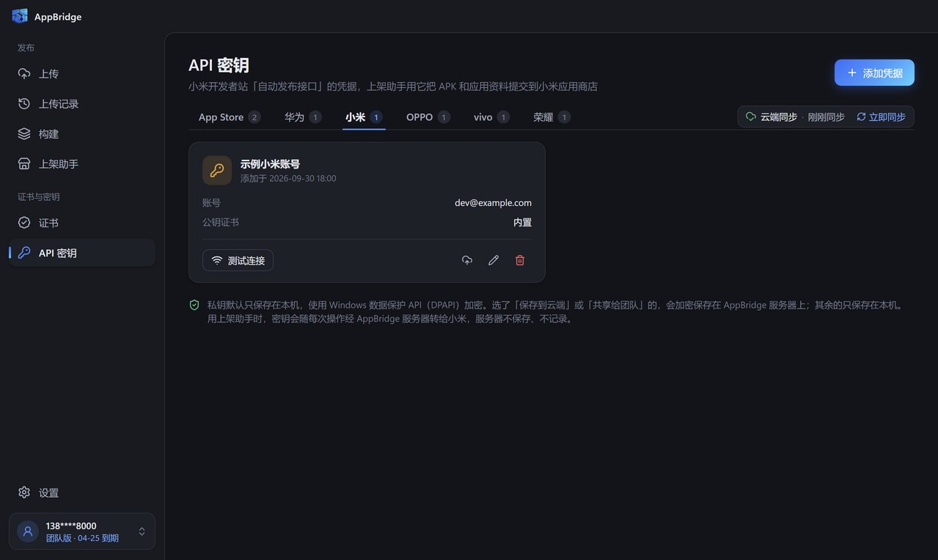Click the key icon beside API 密钥 in the sidebar
Screen dimensions: 938x560
click(x=24, y=253)
